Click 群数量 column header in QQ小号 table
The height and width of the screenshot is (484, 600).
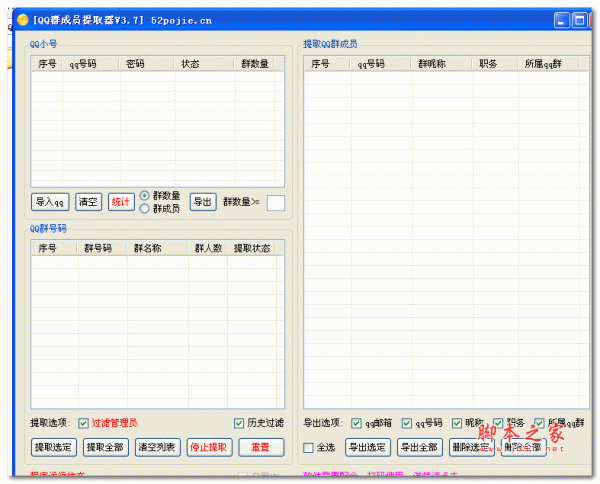(x=254, y=64)
